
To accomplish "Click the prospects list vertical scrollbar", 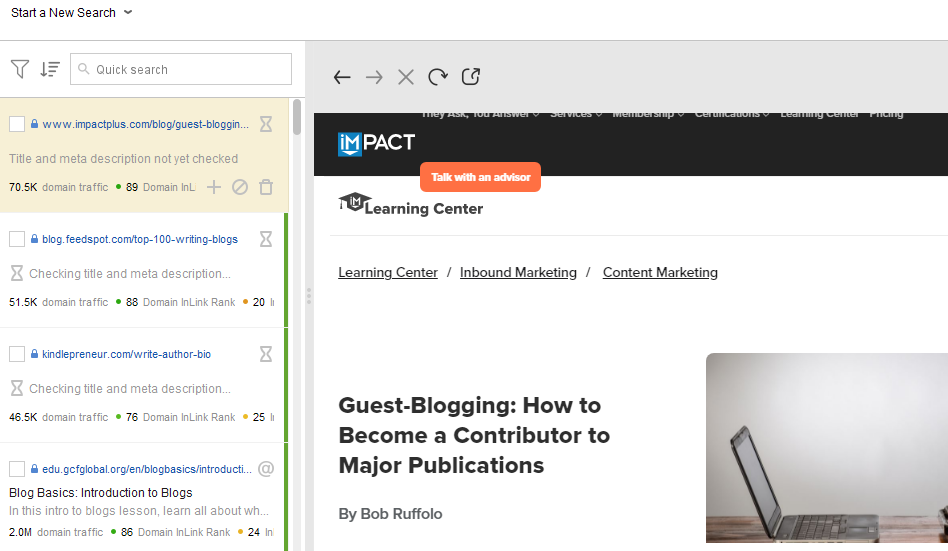I will click(297, 117).
